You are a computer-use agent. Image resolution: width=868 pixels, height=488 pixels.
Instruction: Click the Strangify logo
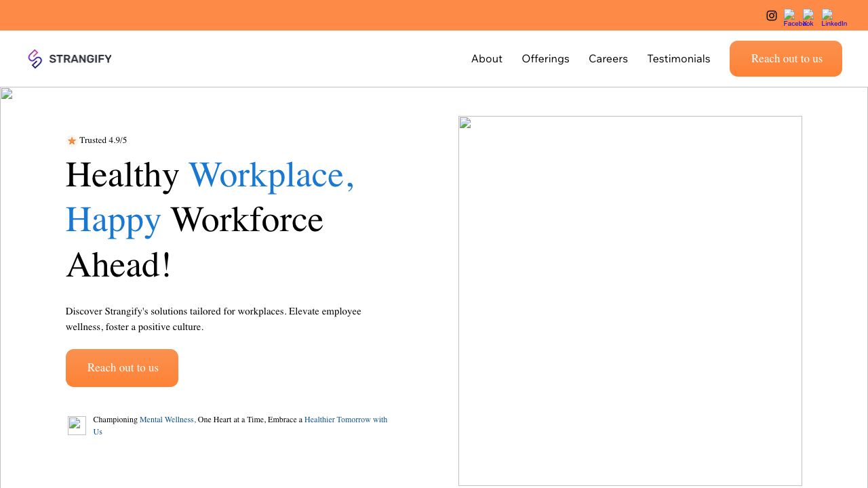pyautogui.click(x=70, y=59)
